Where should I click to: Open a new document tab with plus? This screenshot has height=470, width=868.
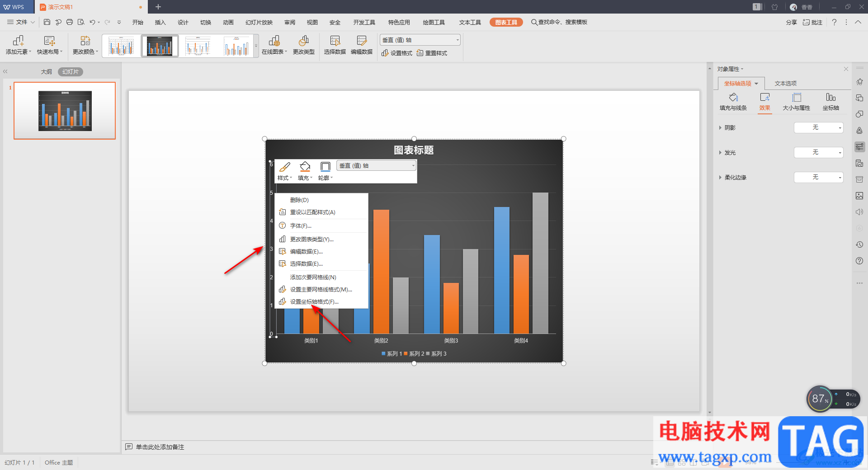tap(158, 7)
